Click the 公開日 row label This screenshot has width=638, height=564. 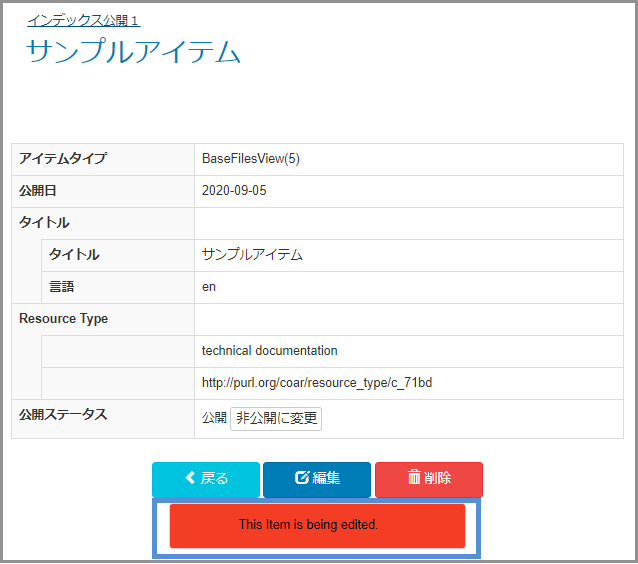(x=41, y=191)
